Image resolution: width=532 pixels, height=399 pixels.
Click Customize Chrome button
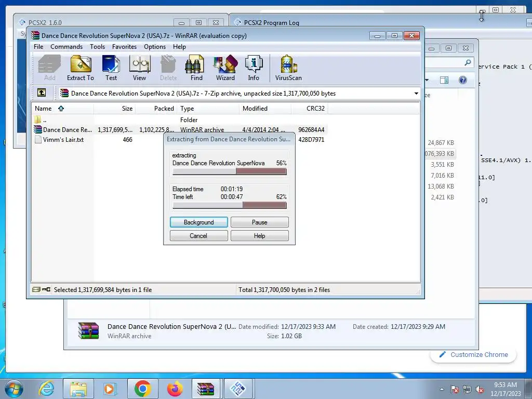pyautogui.click(x=473, y=354)
